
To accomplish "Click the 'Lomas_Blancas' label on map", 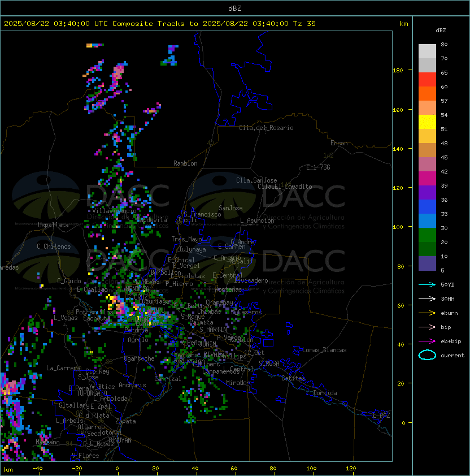I will 324,350.
